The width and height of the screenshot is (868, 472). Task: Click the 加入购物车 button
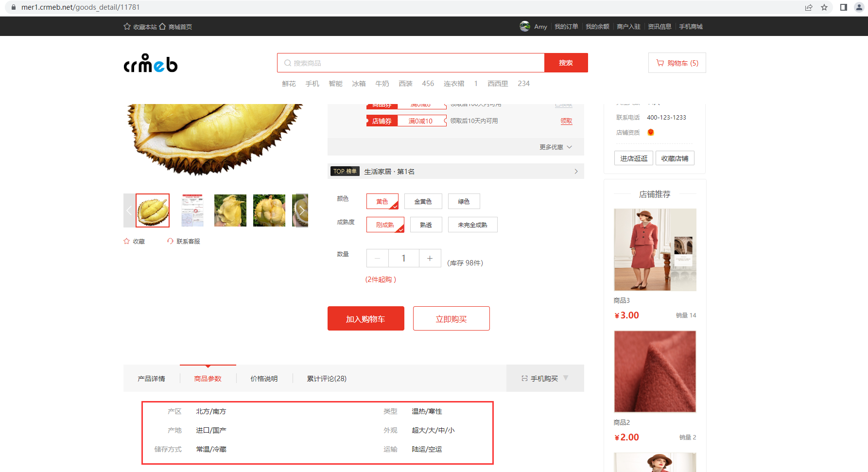[x=365, y=319]
